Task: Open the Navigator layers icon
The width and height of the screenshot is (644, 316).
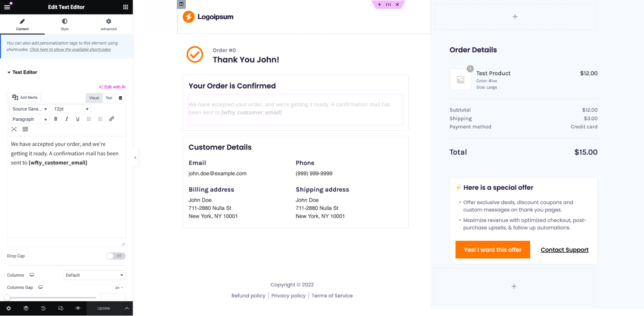Action: (x=26, y=308)
